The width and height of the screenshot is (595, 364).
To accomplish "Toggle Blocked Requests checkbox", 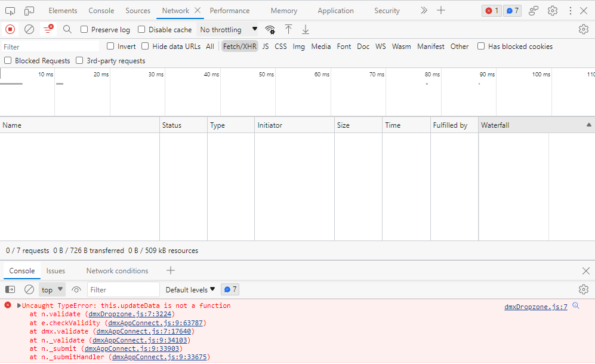I will point(8,60).
